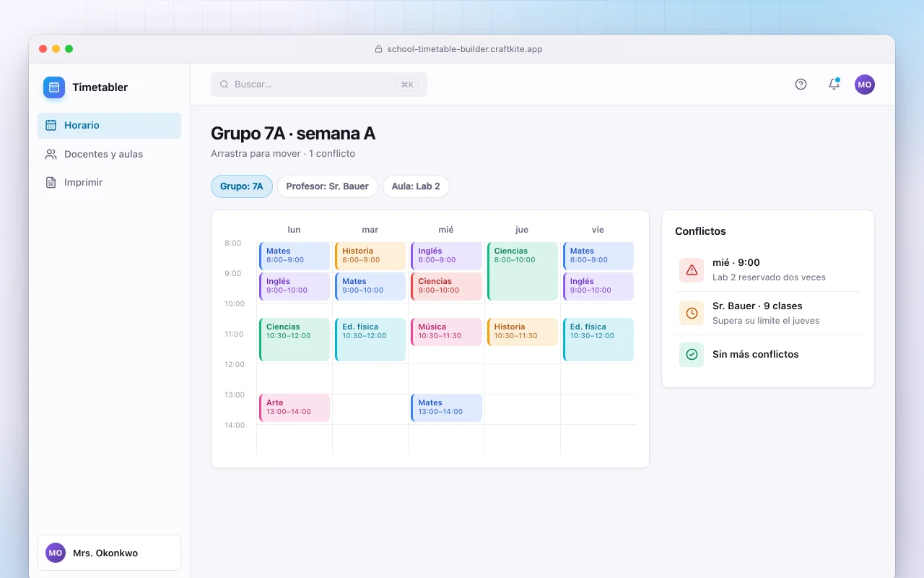
Task: Select Wednesday Mates 13:00–14:00 block
Action: click(446, 407)
